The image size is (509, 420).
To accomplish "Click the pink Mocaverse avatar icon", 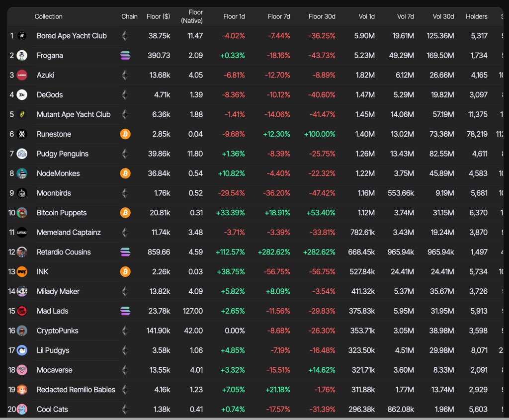I will 22,370.
